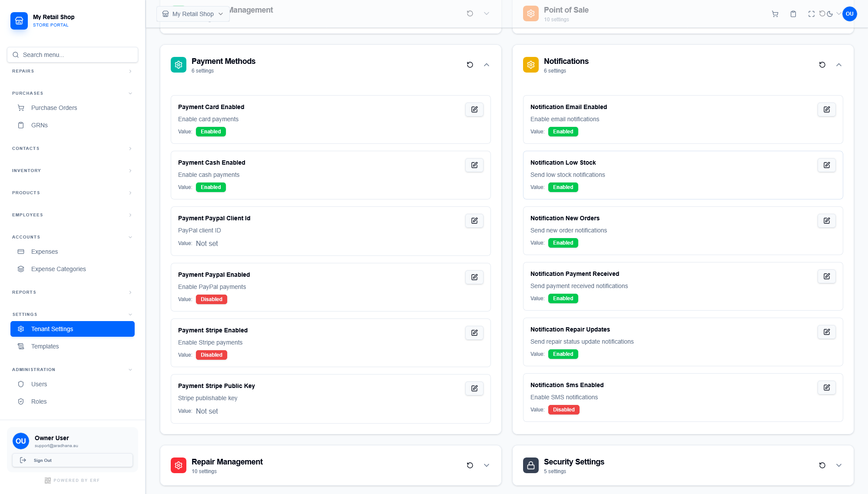
Task: Go to Expenses in the sidebar
Action: point(73,252)
